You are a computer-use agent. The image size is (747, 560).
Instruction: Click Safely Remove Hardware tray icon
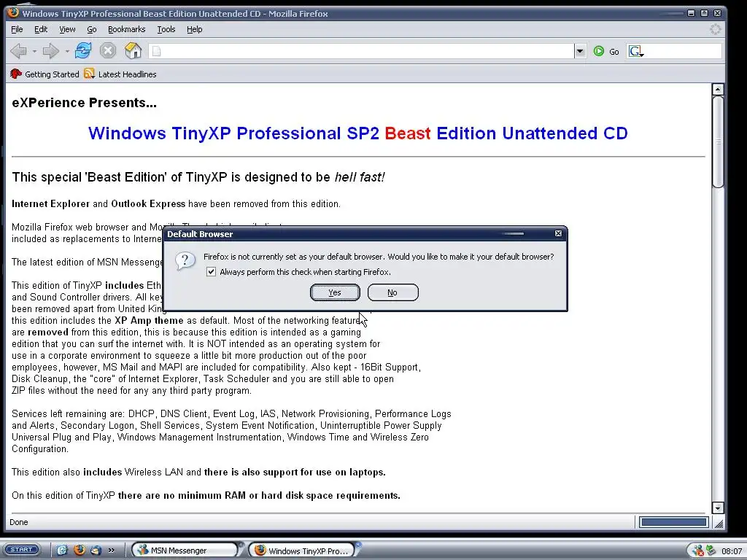click(x=711, y=551)
